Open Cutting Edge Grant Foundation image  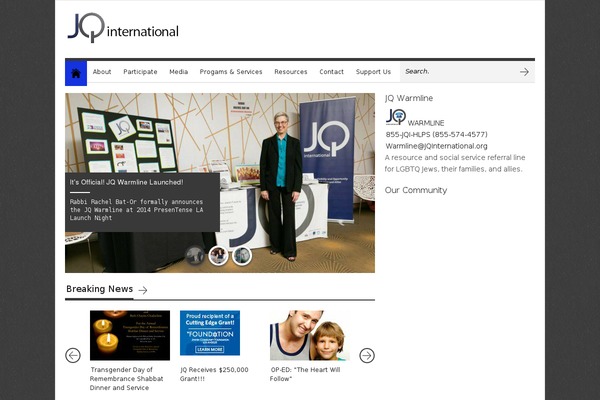pyautogui.click(x=210, y=333)
